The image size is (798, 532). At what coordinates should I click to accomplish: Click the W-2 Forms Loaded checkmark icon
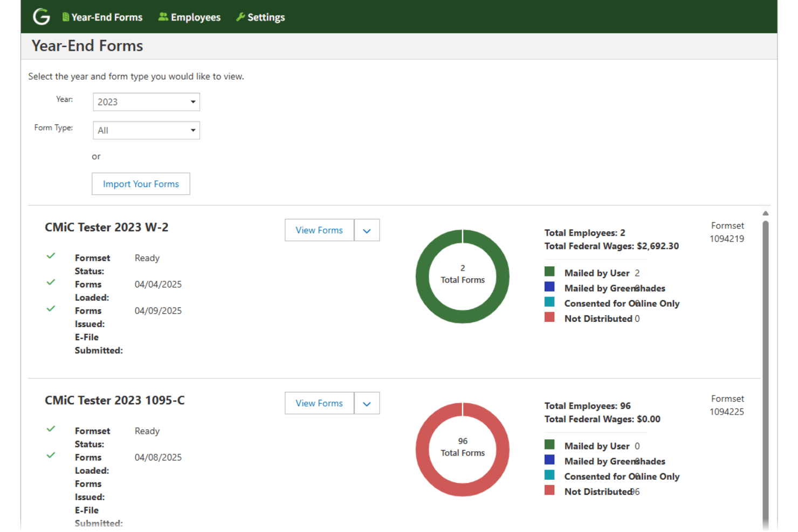(51, 282)
